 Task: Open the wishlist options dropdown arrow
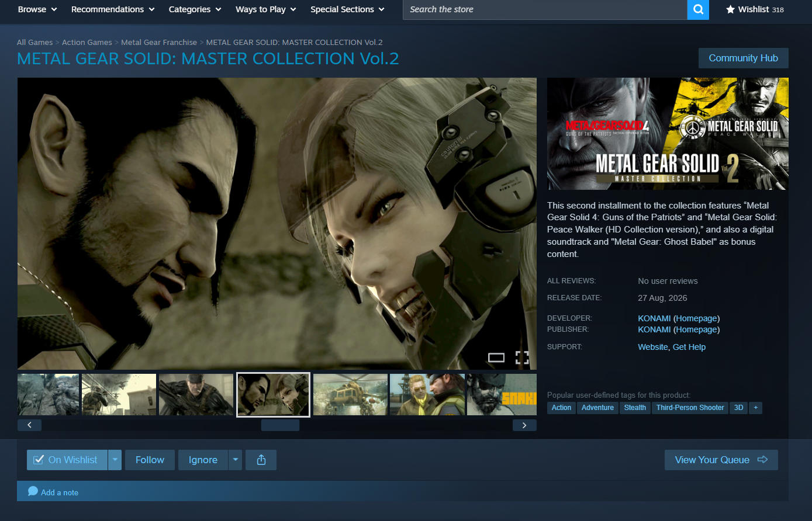[x=115, y=460]
